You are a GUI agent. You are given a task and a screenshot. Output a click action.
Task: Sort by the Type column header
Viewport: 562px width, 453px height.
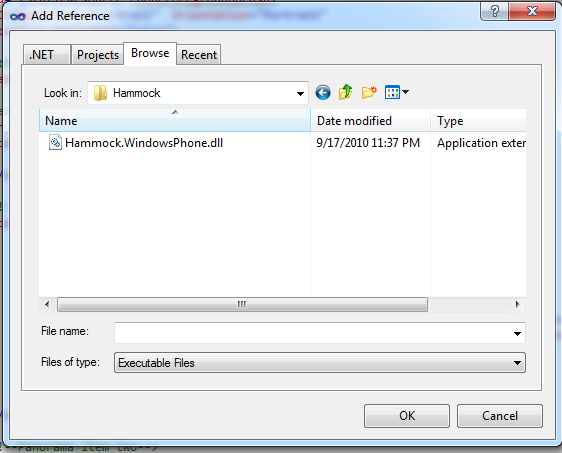478,121
